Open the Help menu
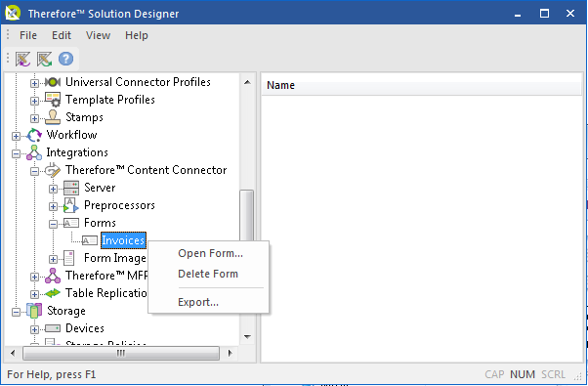This screenshot has height=386, width=588. [137, 35]
